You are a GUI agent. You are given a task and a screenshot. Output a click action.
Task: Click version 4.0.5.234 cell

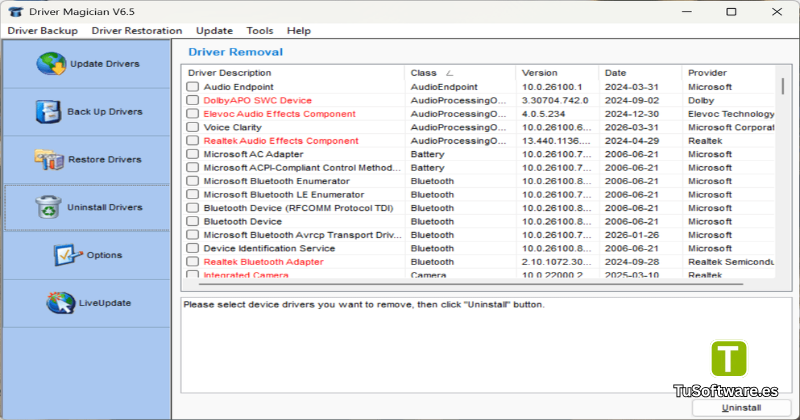[x=543, y=114]
